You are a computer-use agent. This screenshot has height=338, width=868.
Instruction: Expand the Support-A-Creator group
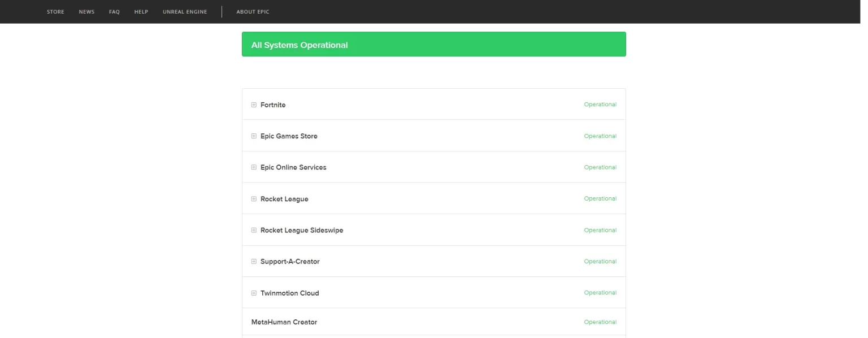254,262
